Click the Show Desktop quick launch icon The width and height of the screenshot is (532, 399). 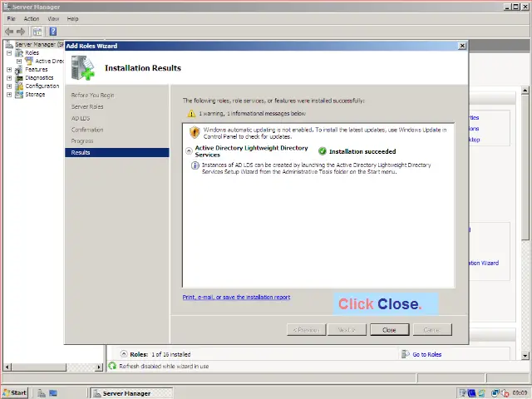click(53, 393)
